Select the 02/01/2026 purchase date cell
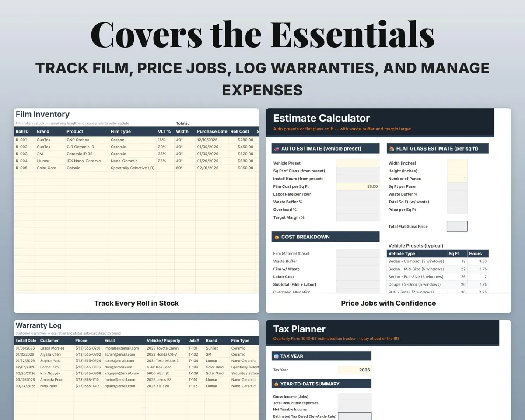Viewport: 525px width, 420px height. [x=212, y=168]
